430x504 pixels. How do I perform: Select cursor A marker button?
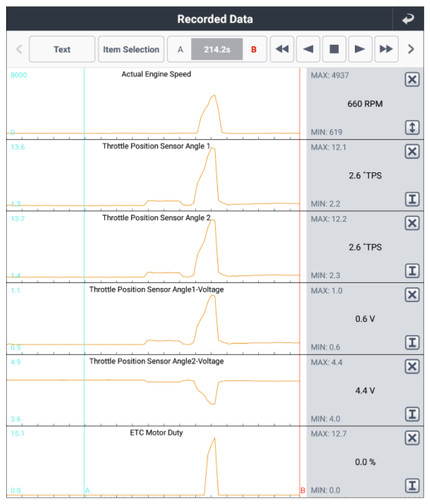[181, 49]
